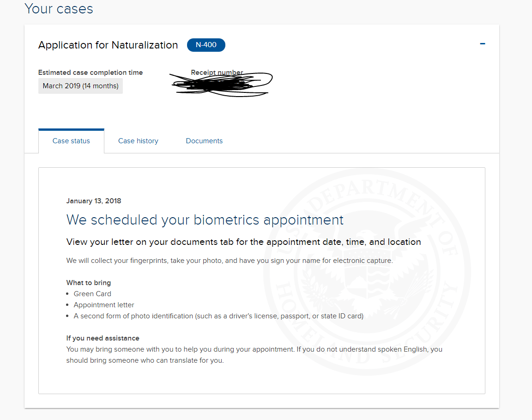Click the What to bring heading
This screenshot has height=420, width=532.
coord(89,282)
